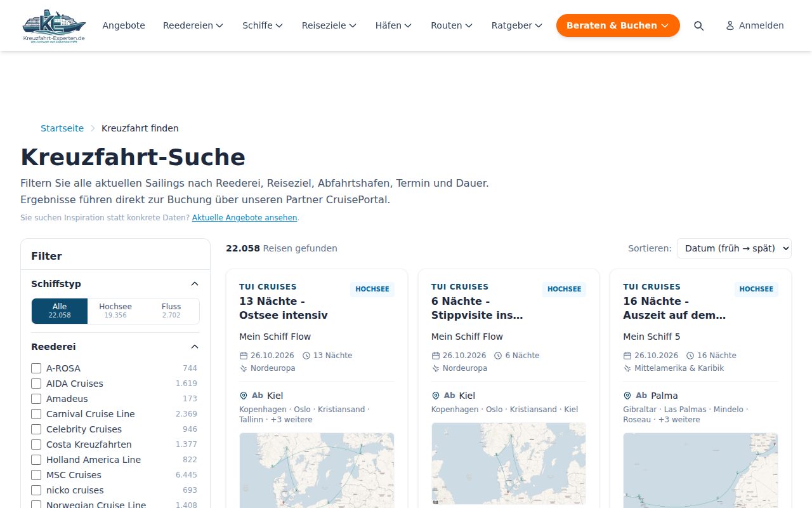The width and height of the screenshot is (812, 508).
Task: Switch to Hochsee ship type
Action: pos(115,311)
